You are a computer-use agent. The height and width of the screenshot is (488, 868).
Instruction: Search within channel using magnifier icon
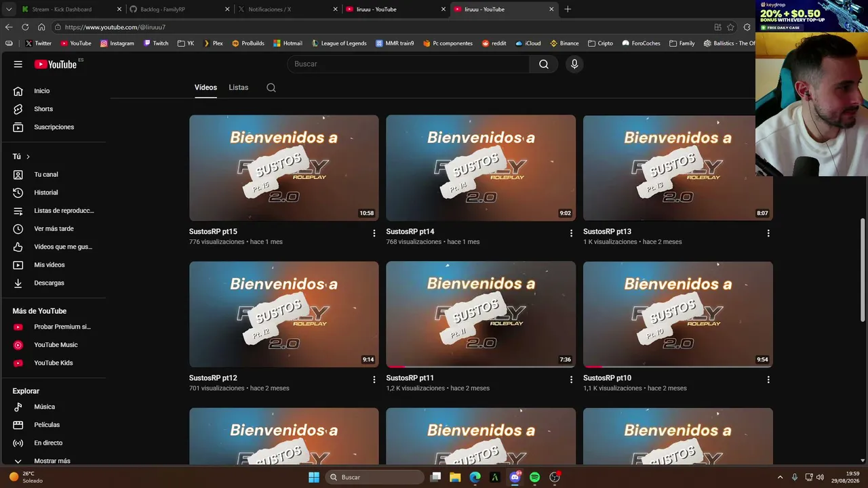(271, 87)
